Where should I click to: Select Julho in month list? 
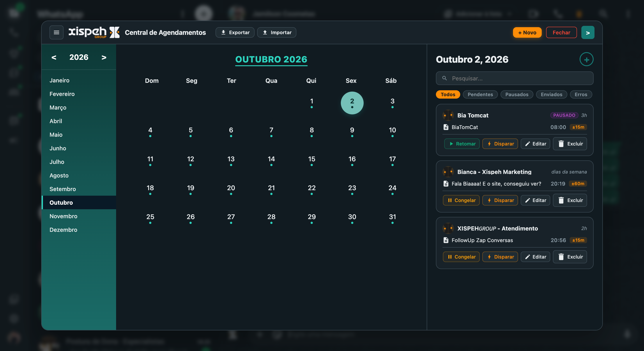point(79,162)
